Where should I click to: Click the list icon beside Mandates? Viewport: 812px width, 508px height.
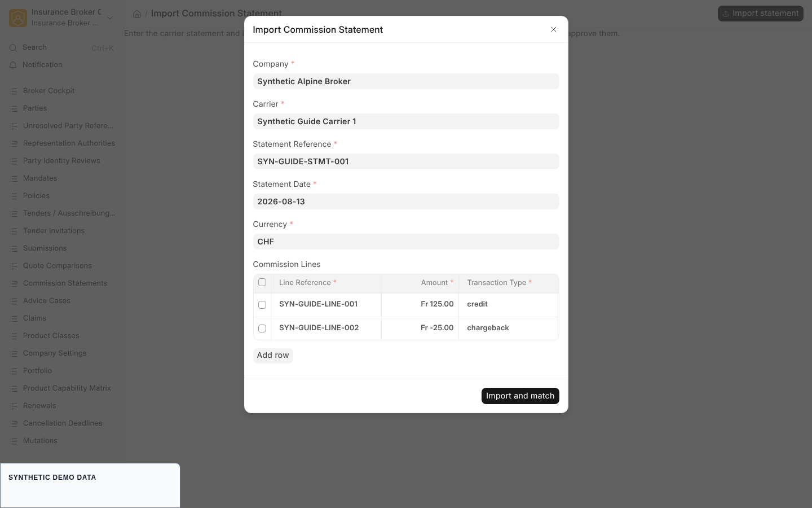(x=15, y=178)
